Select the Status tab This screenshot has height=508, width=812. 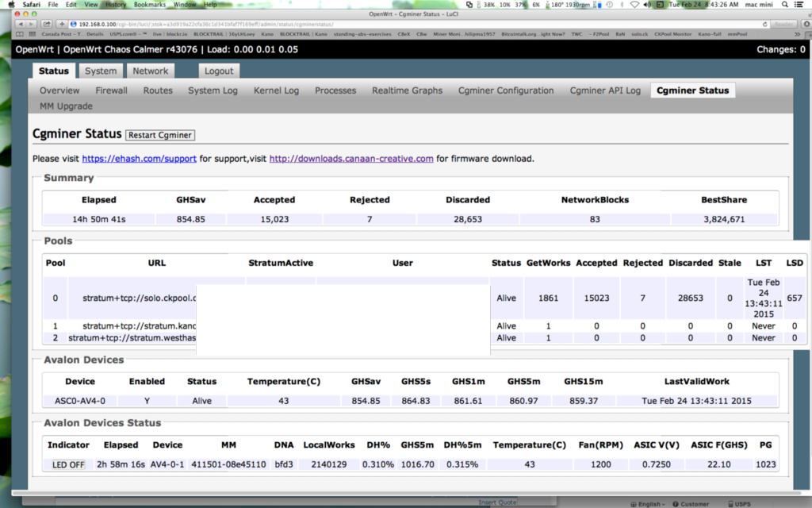(54, 71)
